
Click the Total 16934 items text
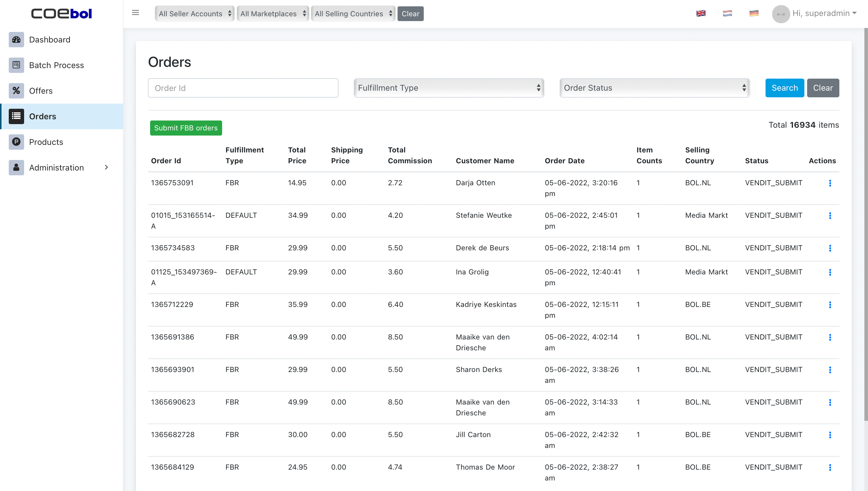pyautogui.click(x=803, y=125)
